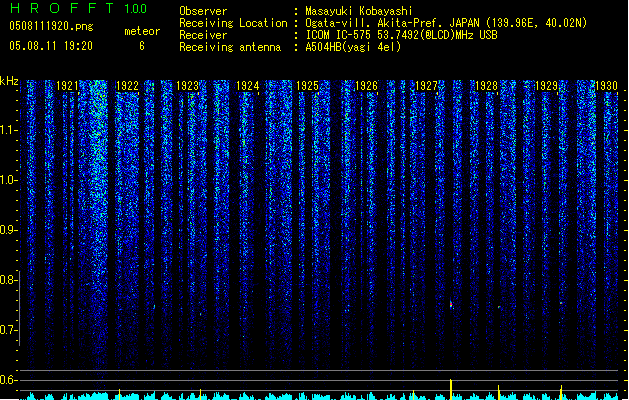Image resolution: width=629 pixels, height=400 pixels.
Task: Click the date stamp 05.08.11 19:20
Action: (51, 46)
